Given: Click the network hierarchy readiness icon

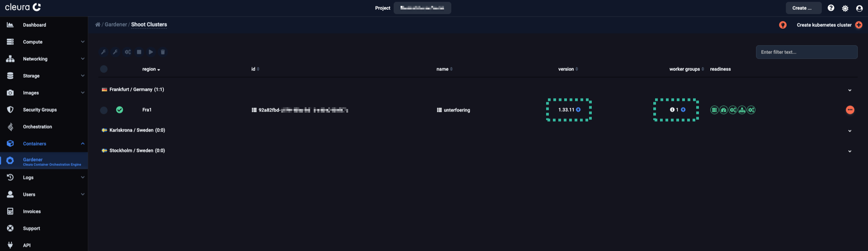Looking at the screenshot, I should click(742, 110).
